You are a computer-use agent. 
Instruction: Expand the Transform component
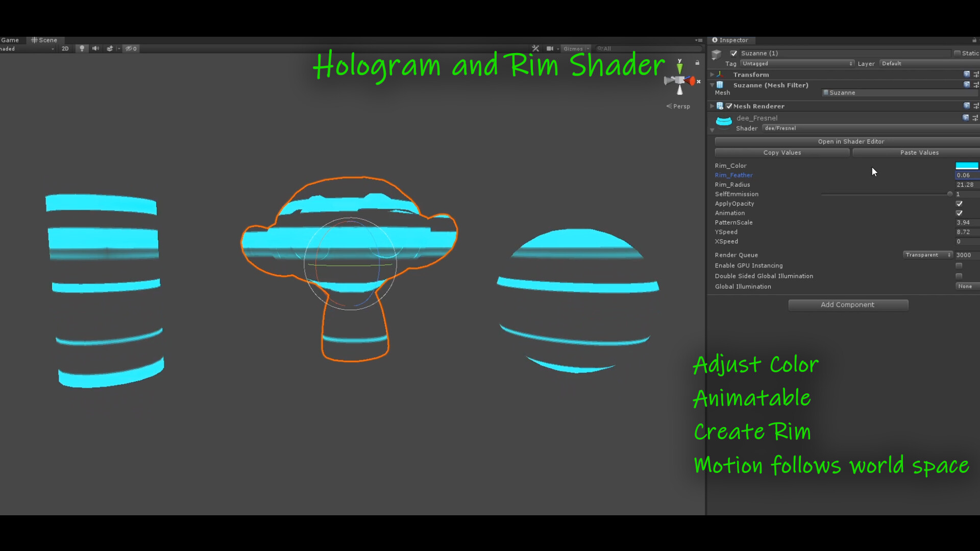[x=713, y=74]
